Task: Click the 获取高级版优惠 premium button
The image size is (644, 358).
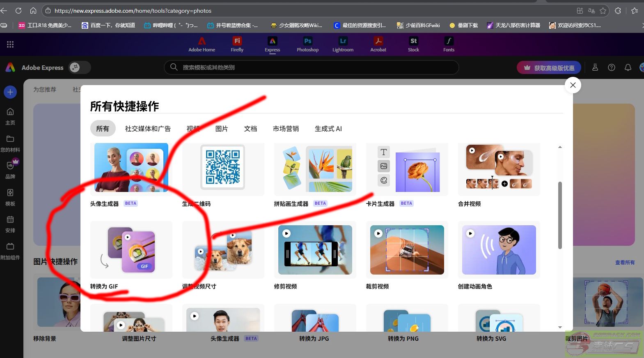Action: tap(549, 68)
